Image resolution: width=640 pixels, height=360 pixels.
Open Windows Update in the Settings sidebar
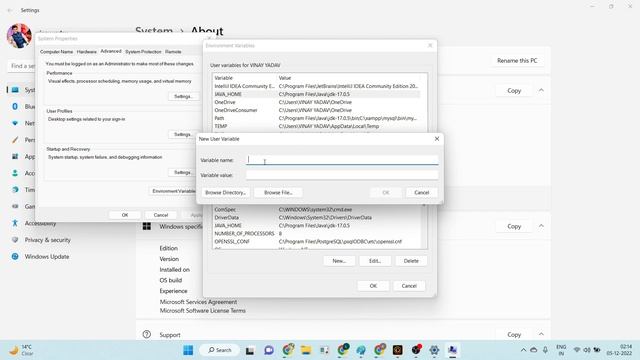(47, 257)
